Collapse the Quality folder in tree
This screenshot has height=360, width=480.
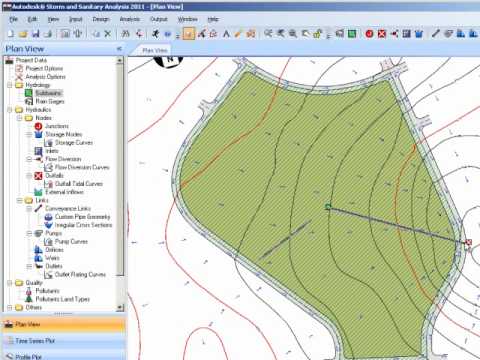click(x=10, y=283)
